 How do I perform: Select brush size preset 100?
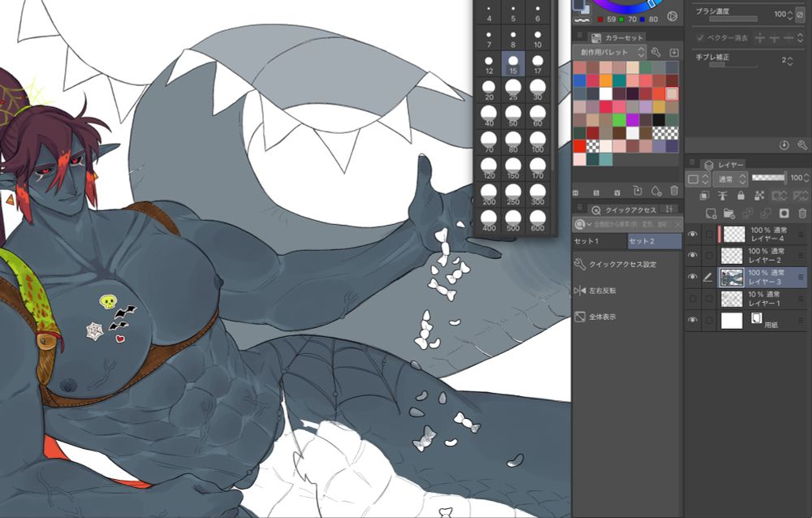538,142
